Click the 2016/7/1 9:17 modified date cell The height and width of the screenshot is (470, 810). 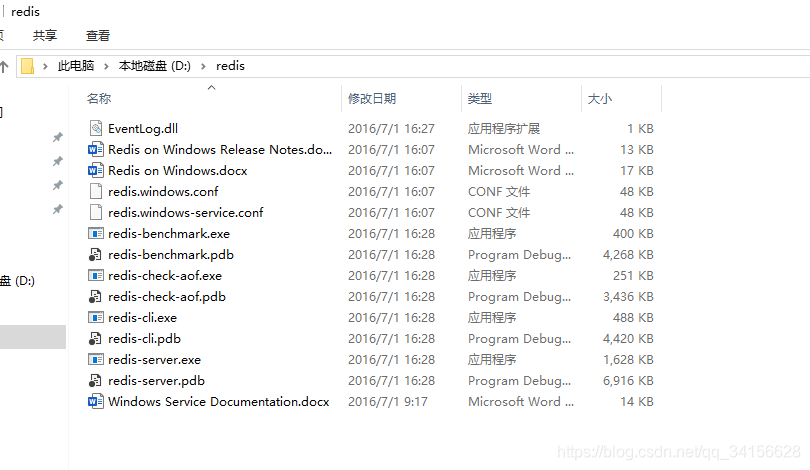[x=388, y=401]
